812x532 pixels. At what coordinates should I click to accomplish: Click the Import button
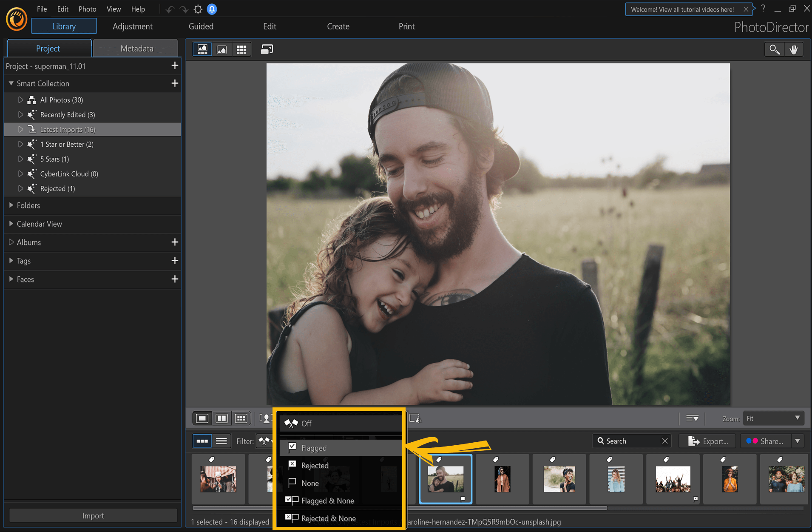(x=93, y=515)
